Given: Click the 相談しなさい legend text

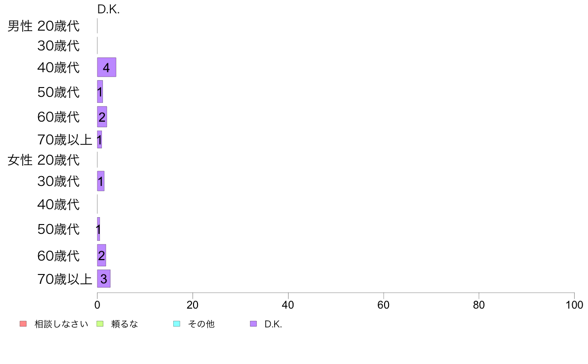Looking at the screenshot, I should (x=61, y=324).
